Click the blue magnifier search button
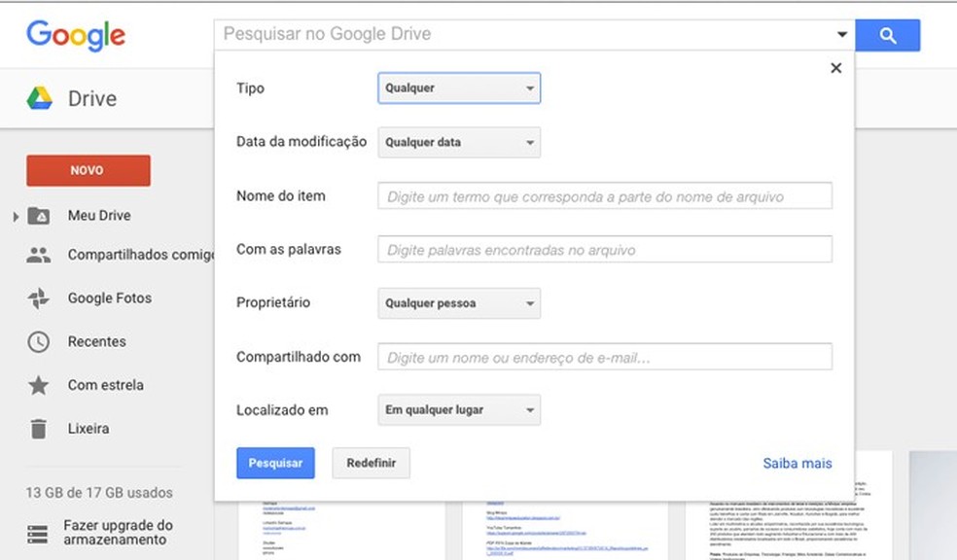The width and height of the screenshot is (957, 560). [x=887, y=35]
